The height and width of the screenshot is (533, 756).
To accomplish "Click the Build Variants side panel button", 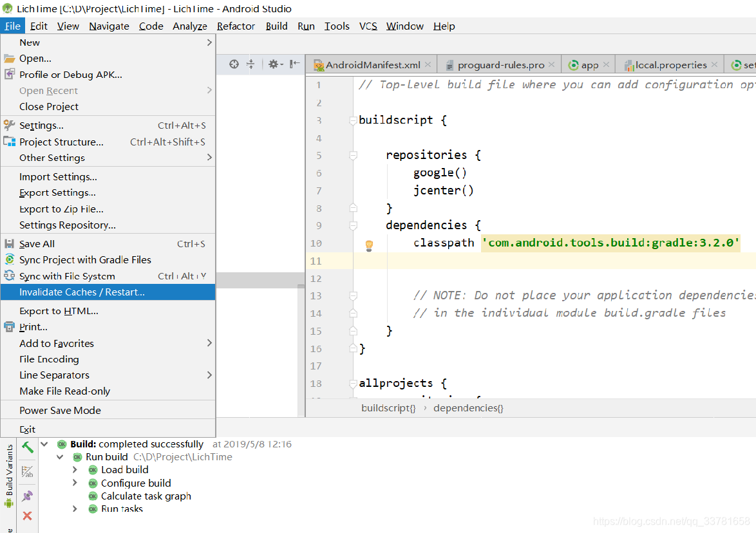I will 8,476.
